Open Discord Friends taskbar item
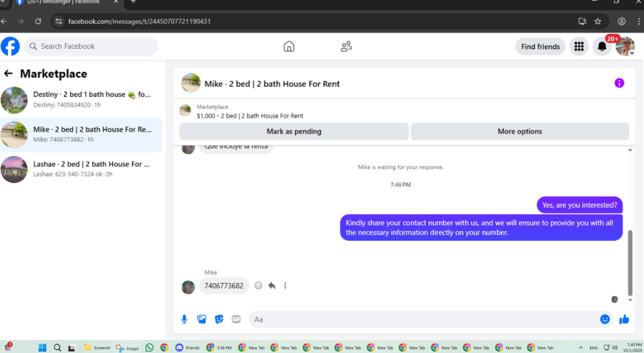The height and width of the screenshot is (353, 644). coord(187,348)
